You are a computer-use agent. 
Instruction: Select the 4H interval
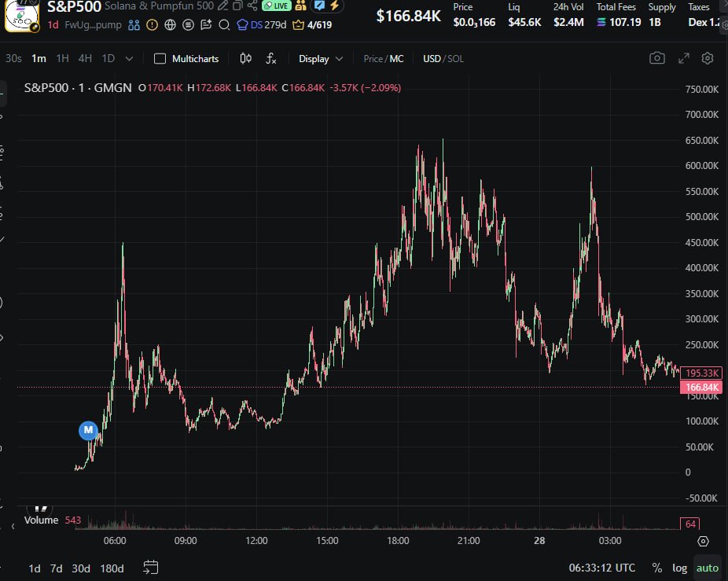[x=85, y=58]
